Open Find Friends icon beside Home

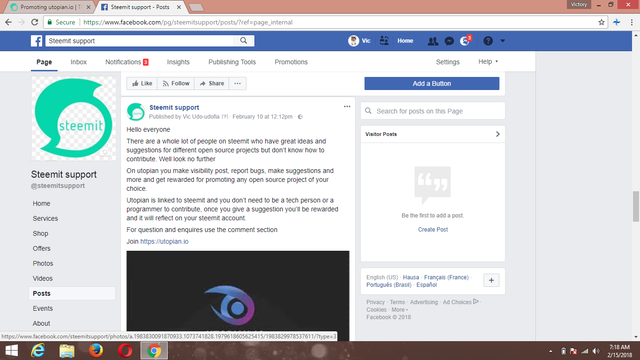384,40
